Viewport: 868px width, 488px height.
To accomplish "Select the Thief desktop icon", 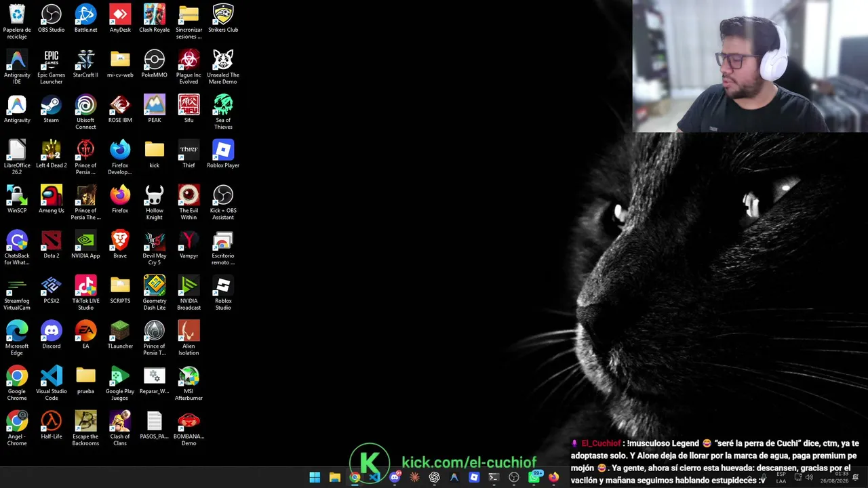I will click(x=189, y=155).
